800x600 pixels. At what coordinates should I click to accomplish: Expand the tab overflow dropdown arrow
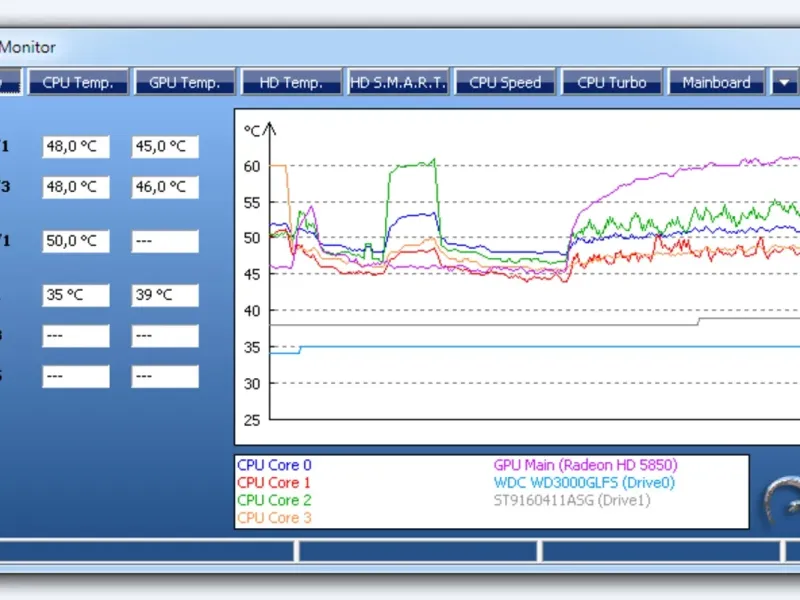[x=785, y=82]
